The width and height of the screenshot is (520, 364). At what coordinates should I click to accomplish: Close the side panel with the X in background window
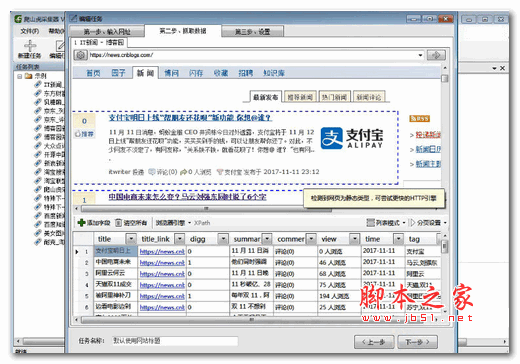(x=502, y=68)
